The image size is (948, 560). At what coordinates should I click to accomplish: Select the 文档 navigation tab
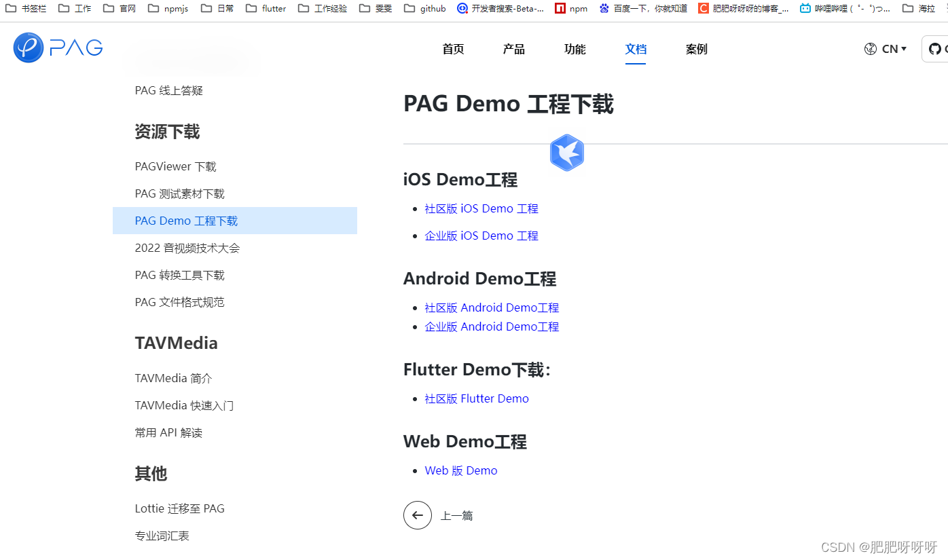click(x=636, y=49)
